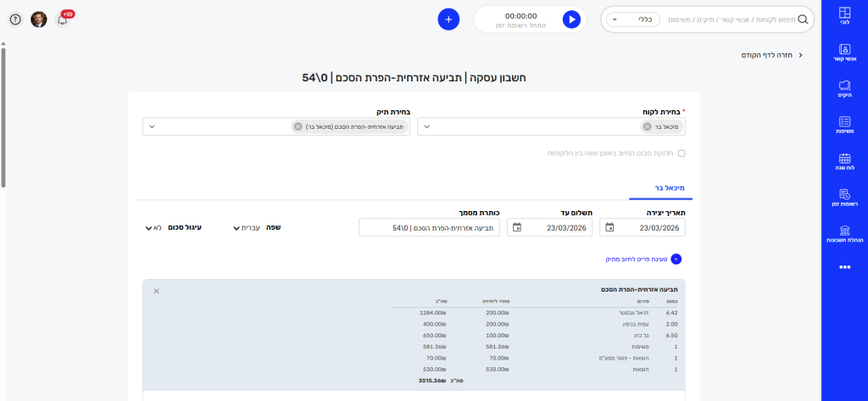Expand the case selection (בחירת תיק) dropdown
Viewport: 868px width, 401px height.
(x=152, y=126)
